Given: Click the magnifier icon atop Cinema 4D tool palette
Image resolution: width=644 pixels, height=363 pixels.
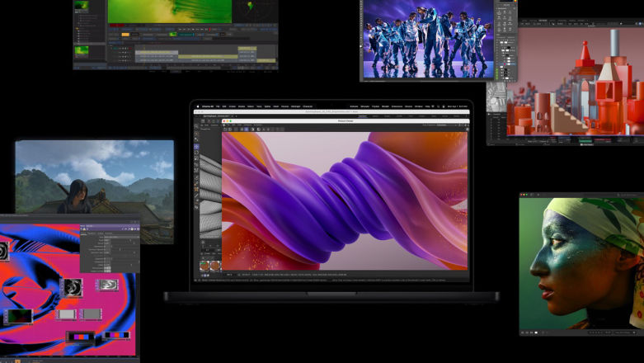Looking at the screenshot, I should click(x=196, y=126).
